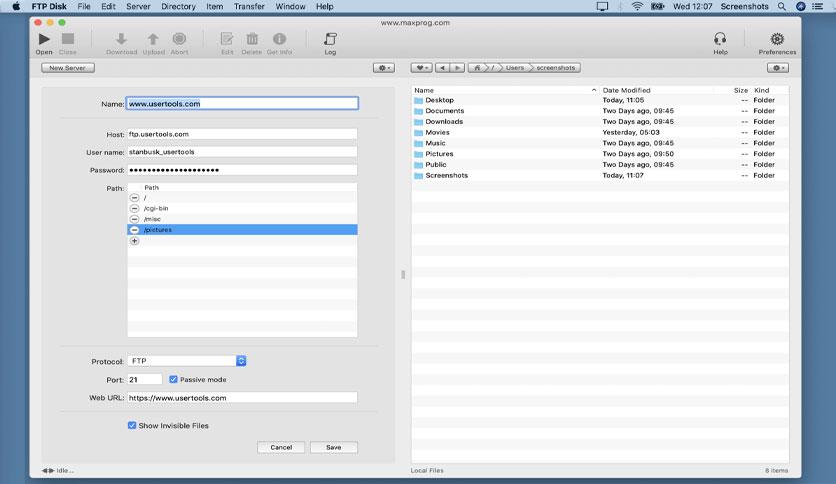Click the Host input field
The height and width of the screenshot is (484, 836).
coord(242,134)
